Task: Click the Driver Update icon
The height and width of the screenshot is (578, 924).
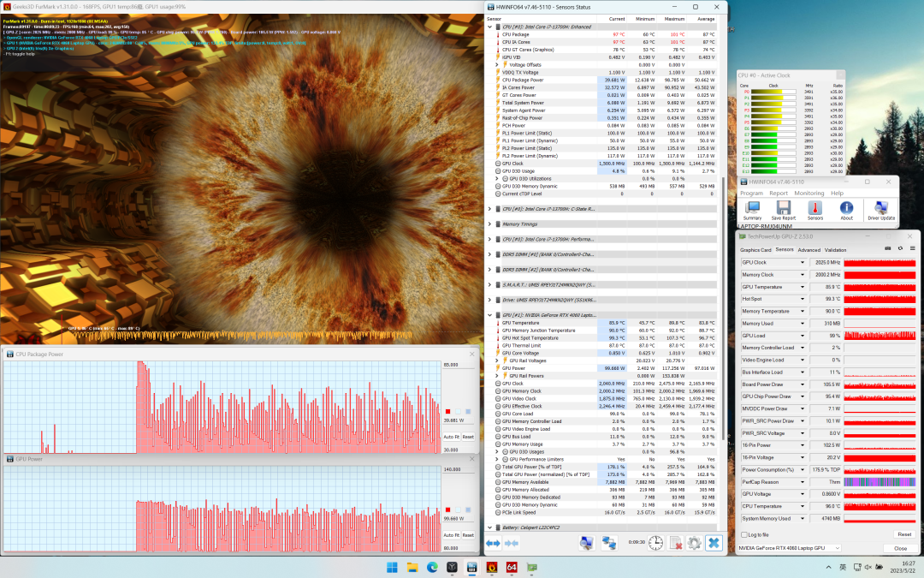Action: 880,208
